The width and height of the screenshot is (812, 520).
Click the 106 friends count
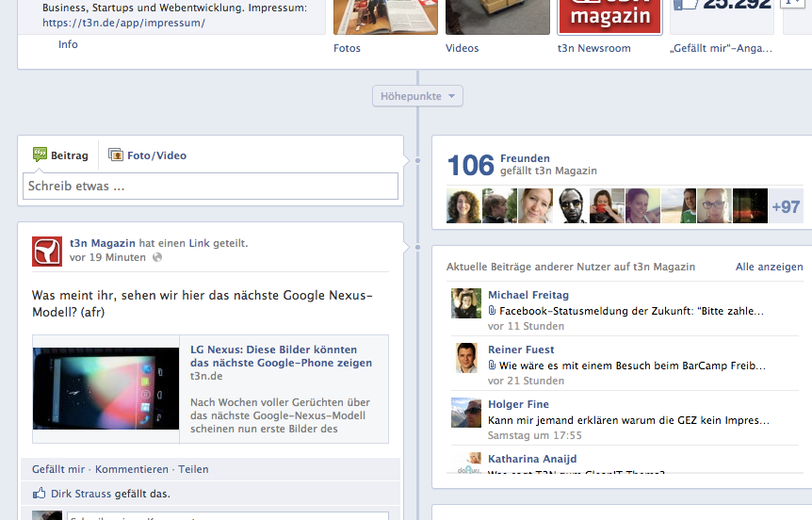point(471,165)
